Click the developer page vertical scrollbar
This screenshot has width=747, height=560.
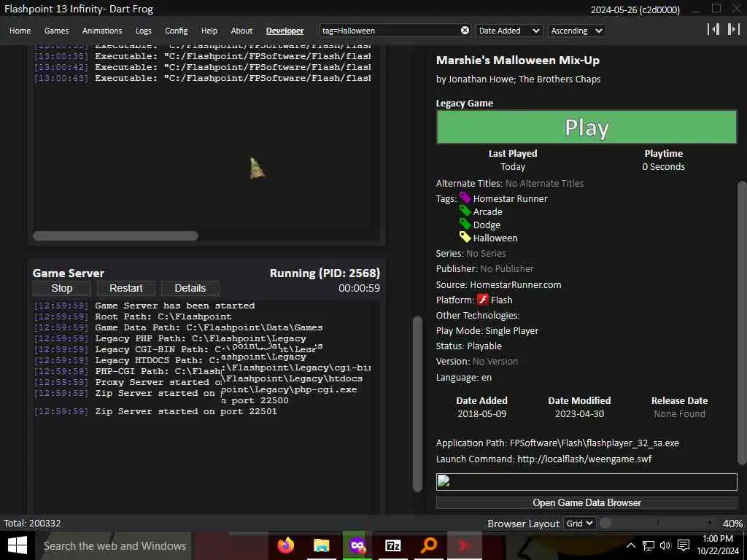coord(417,403)
